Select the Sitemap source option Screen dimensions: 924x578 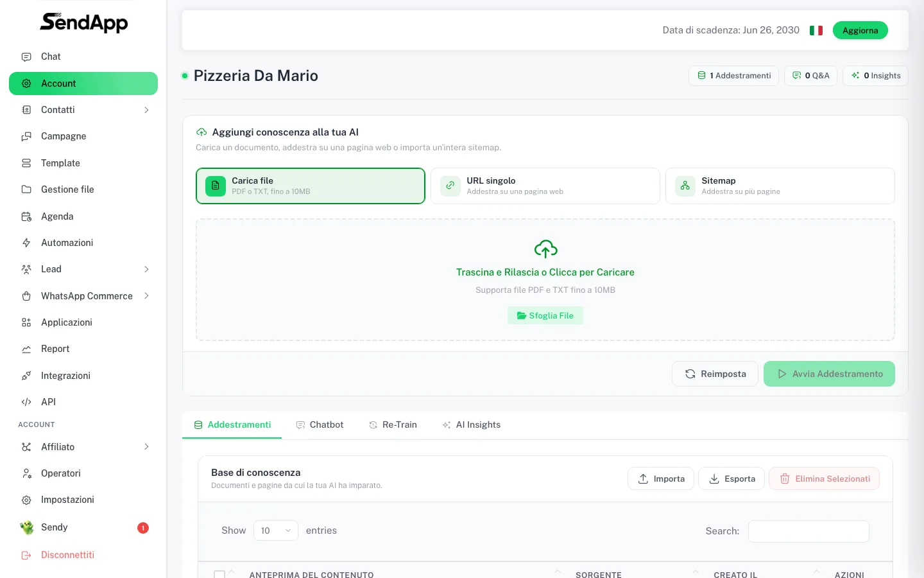780,186
